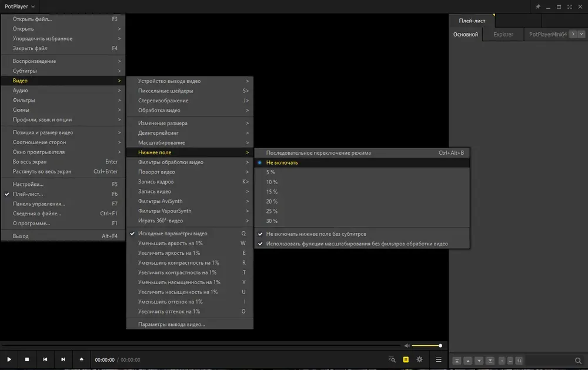Open file using the eject icon
The image size is (588, 370).
(x=81, y=359)
